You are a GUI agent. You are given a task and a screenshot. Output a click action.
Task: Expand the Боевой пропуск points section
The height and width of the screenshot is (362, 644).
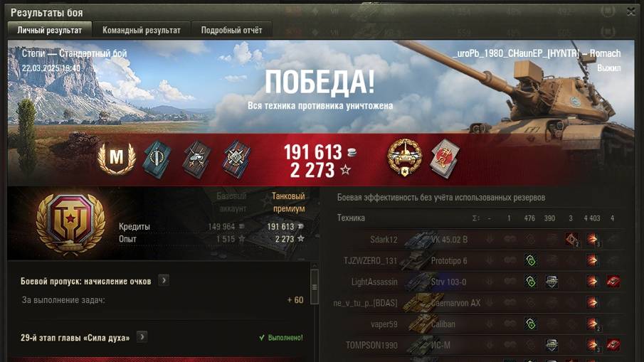pyautogui.click(x=164, y=281)
